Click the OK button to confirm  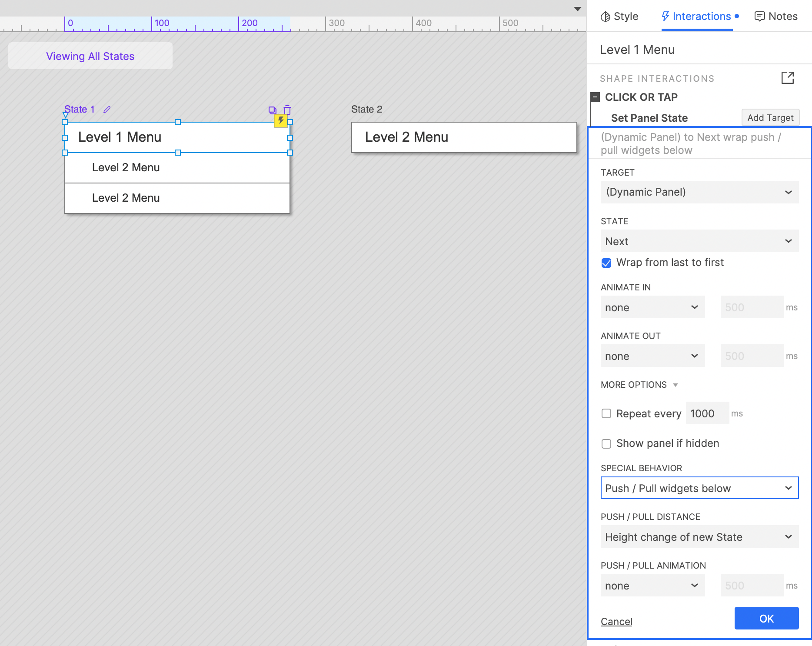766,618
